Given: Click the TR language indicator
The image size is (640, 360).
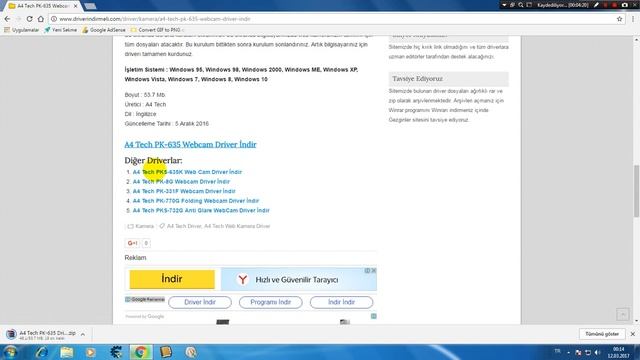Looking at the screenshot, I should tap(558, 351).
